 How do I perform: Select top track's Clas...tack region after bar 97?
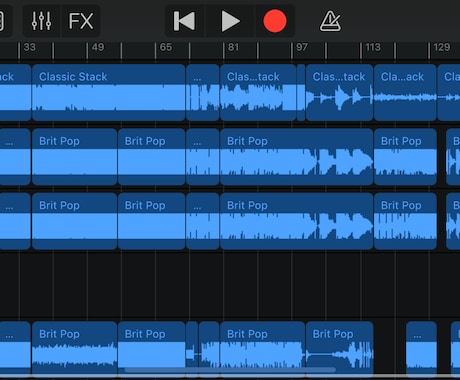tap(339, 92)
